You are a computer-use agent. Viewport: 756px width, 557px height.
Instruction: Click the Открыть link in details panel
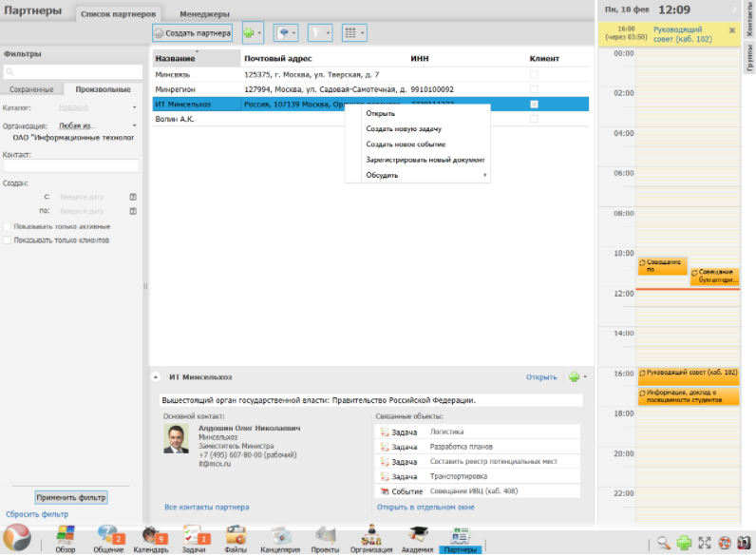coord(541,377)
